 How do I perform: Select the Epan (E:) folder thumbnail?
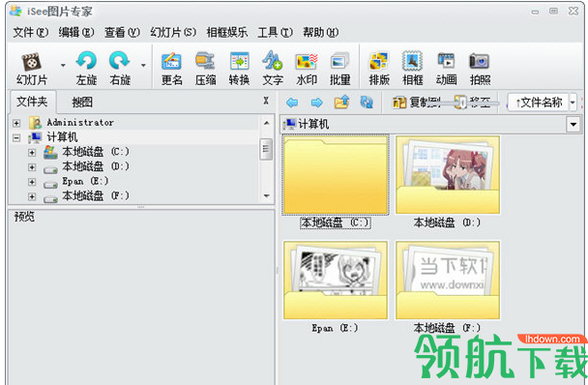point(336,281)
